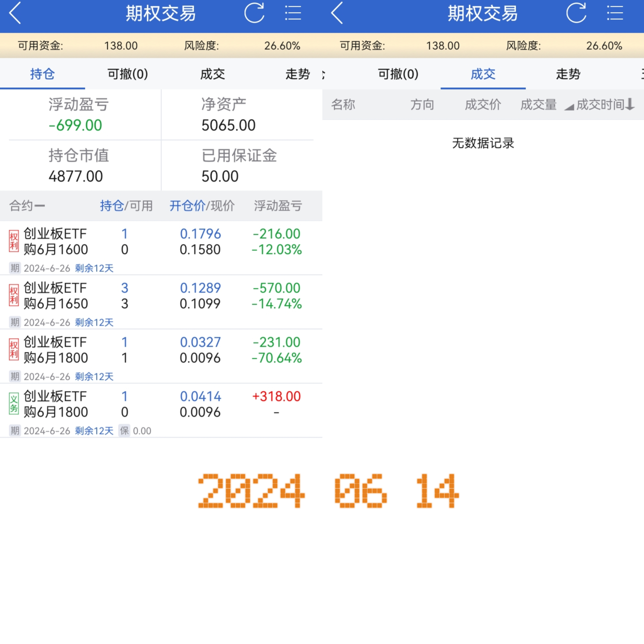Image resolution: width=644 pixels, height=644 pixels.
Task: Tap the back arrow on right panel
Action: point(337,13)
